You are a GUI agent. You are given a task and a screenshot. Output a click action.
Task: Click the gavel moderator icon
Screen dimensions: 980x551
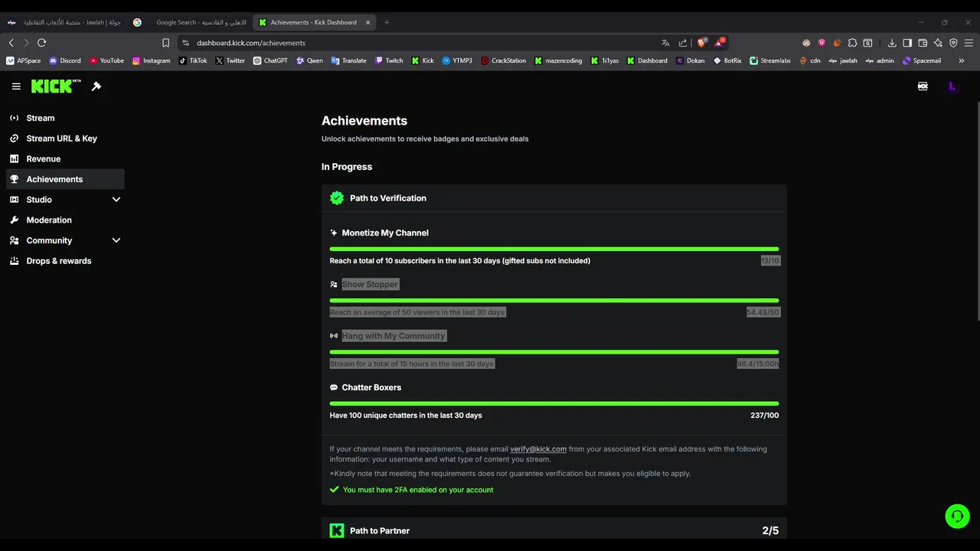pyautogui.click(x=96, y=86)
